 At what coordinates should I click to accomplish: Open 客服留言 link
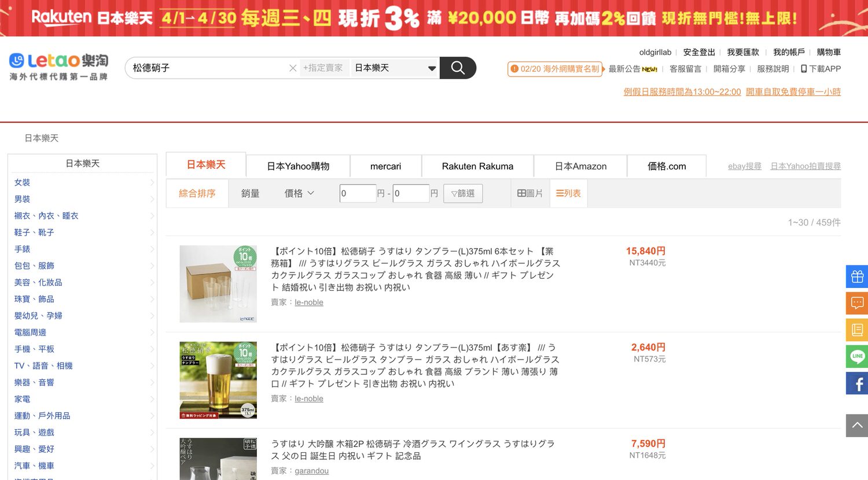685,68
